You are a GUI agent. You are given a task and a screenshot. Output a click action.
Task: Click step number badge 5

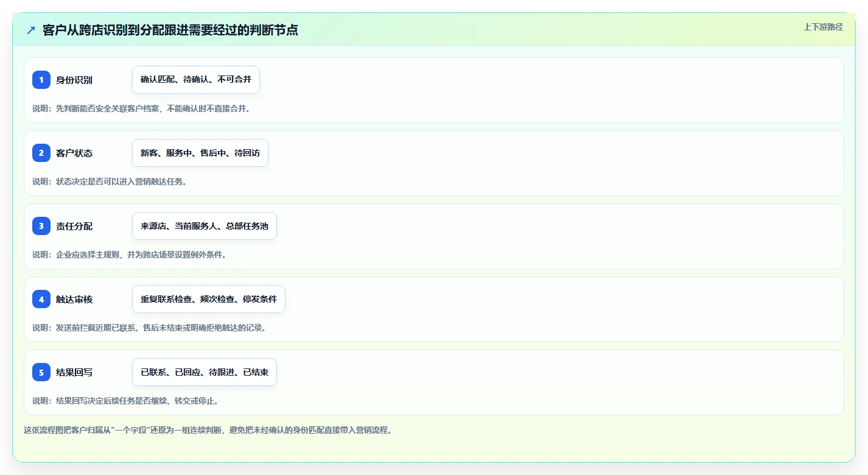click(x=41, y=372)
